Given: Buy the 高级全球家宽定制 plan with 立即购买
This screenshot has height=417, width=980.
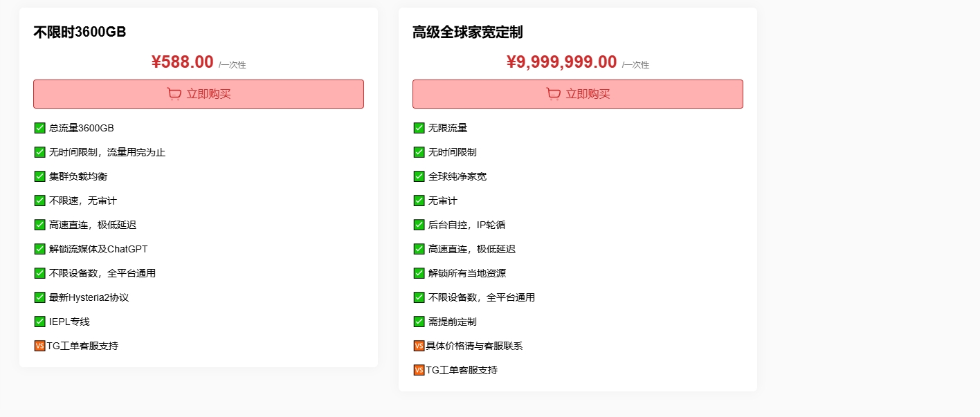Looking at the screenshot, I should point(578,94).
